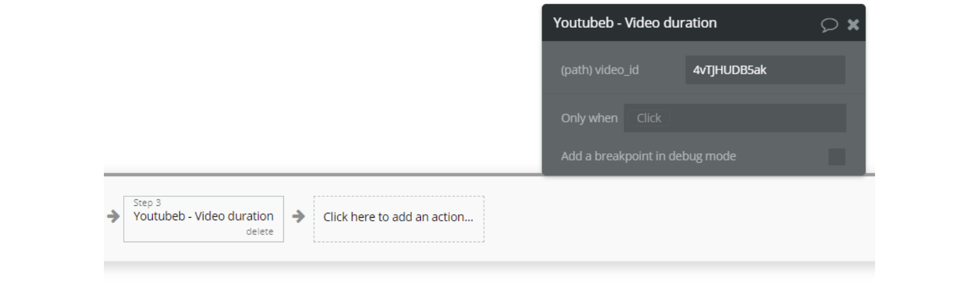The height and width of the screenshot is (293, 980).
Task: Click the video_id value input field
Action: 765,70
